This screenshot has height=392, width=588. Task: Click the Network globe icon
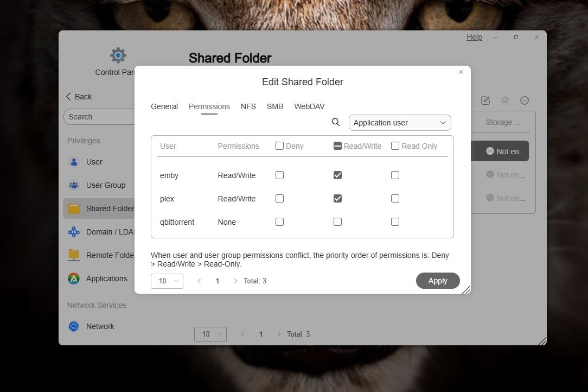[74, 326]
